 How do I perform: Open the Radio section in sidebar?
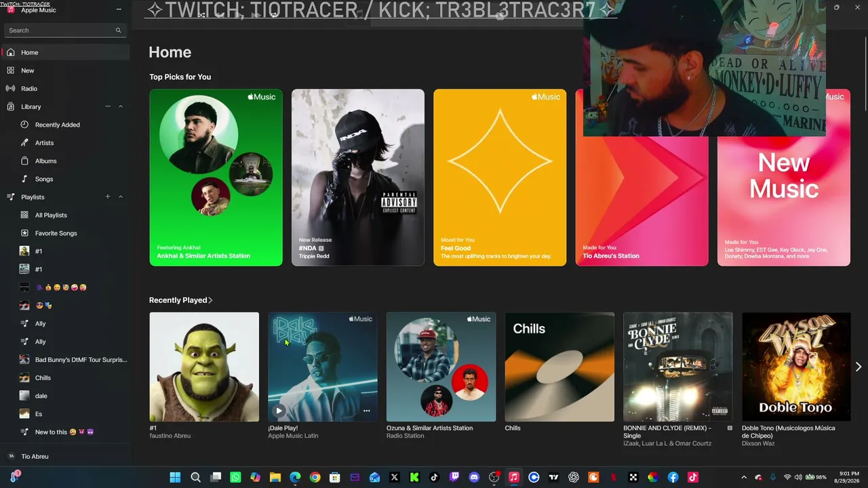(65, 89)
